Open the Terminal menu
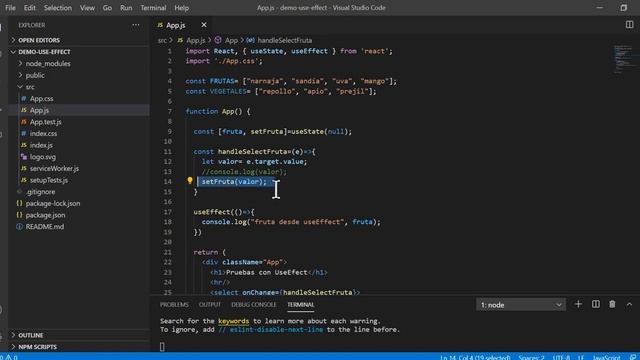 pyautogui.click(x=153, y=8)
